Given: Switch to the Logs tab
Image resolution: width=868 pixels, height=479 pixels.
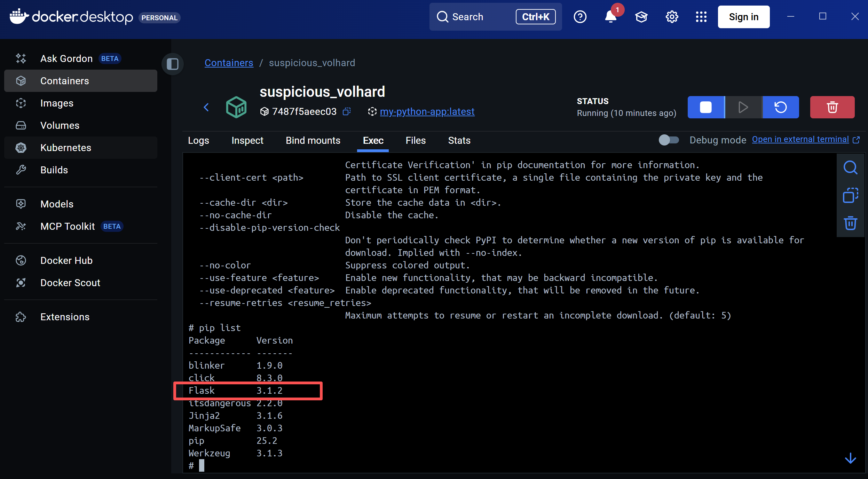Looking at the screenshot, I should (x=198, y=141).
